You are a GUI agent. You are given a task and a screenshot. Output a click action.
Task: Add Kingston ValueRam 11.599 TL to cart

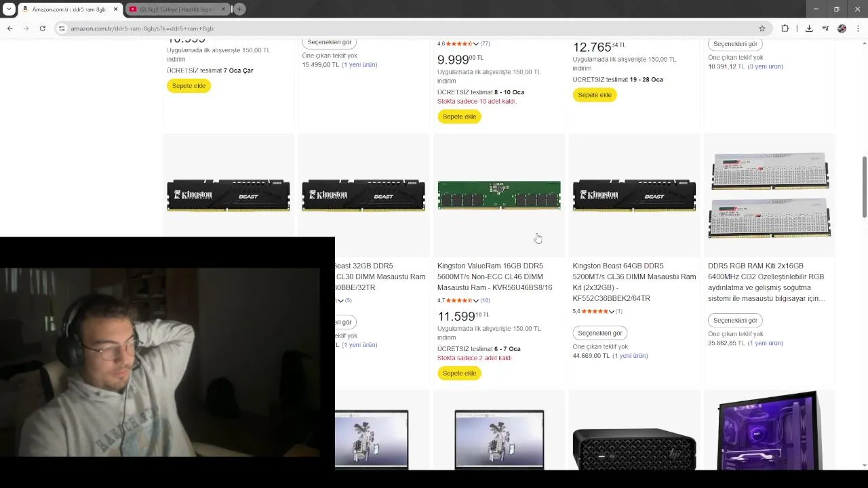coord(459,373)
